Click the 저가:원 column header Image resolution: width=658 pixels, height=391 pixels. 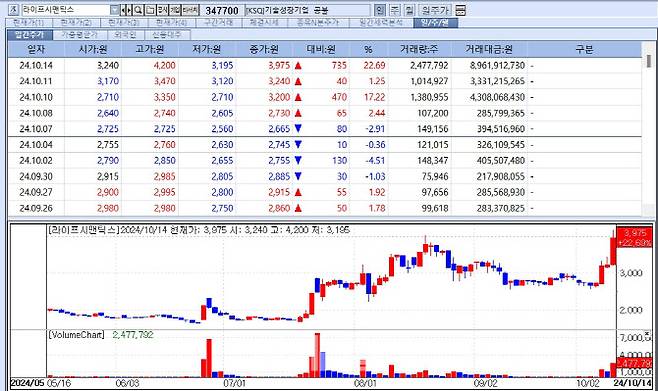(x=206, y=49)
